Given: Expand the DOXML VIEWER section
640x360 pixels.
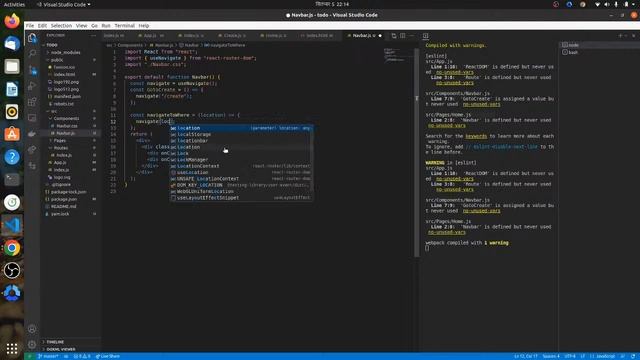Looking at the screenshot, I should tap(61, 349).
